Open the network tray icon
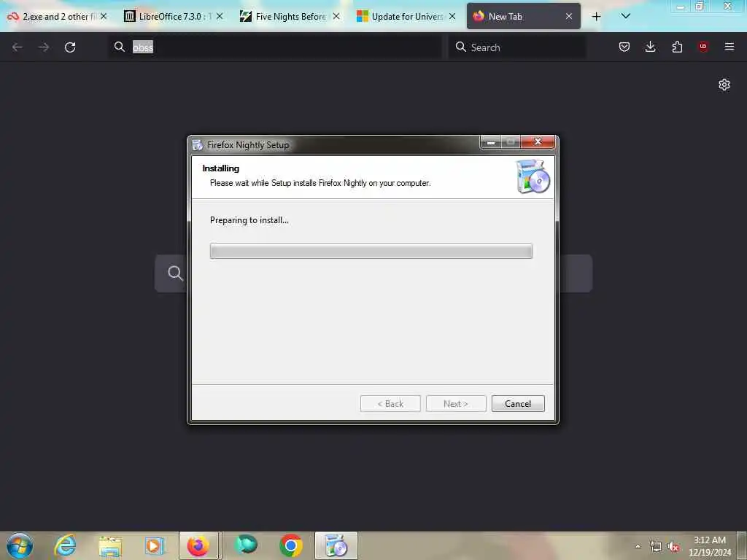747x560 pixels. click(x=656, y=547)
